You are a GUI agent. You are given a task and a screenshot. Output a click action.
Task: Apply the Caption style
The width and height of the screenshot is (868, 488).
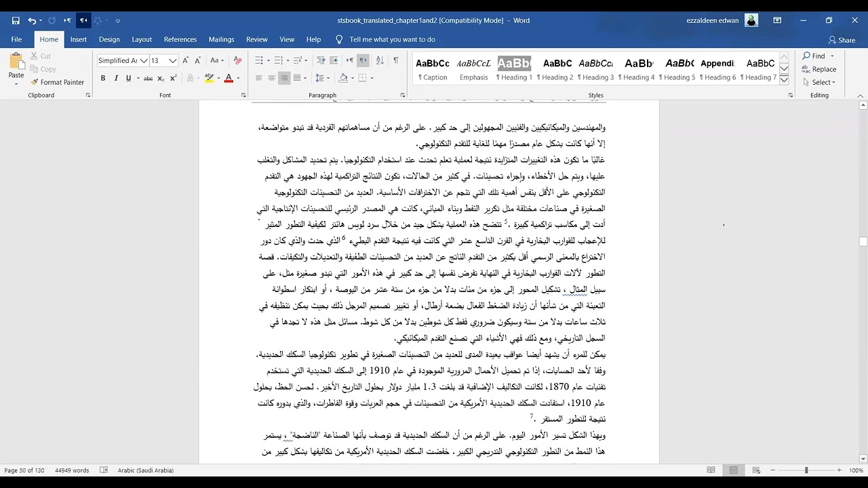pos(433,69)
